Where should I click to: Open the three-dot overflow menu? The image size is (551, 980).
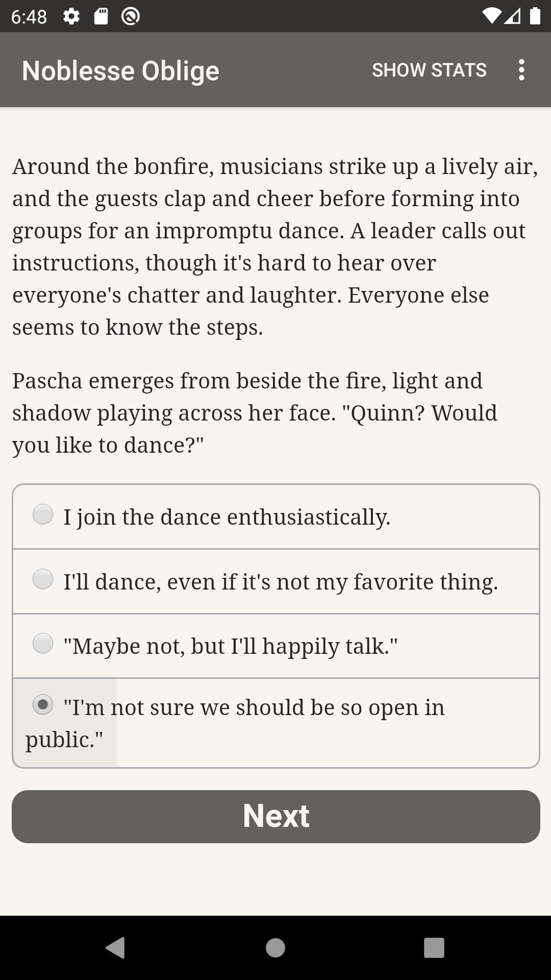(x=521, y=70)
